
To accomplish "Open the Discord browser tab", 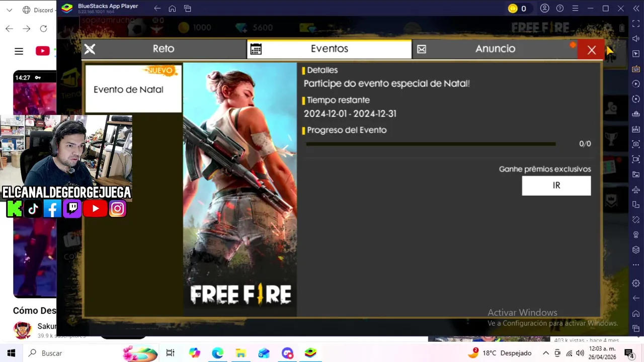I will pyautogui.click(x=39, y=10).
